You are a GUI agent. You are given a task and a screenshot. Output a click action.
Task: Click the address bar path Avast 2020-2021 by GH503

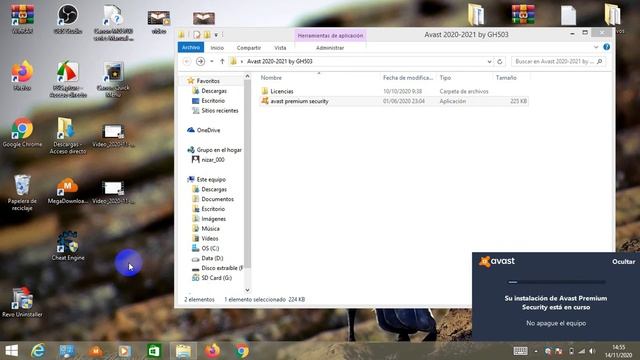pyautogui.click(x=280, y=62)
